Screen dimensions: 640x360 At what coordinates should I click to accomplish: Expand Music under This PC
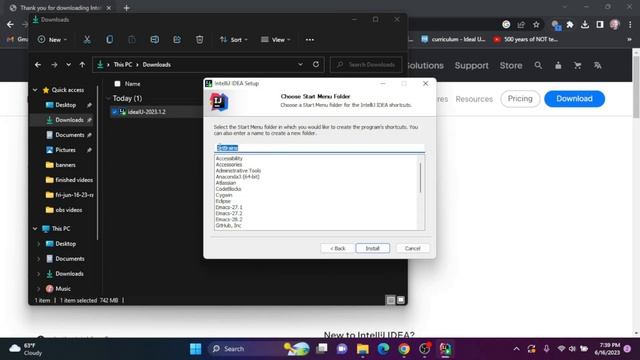[x=39, y=289]
